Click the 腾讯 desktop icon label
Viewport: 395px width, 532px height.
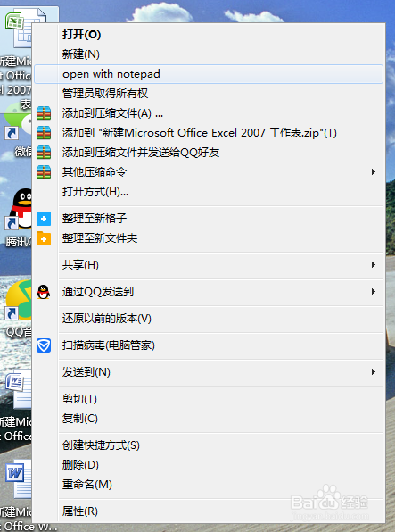tap(19, 242)
